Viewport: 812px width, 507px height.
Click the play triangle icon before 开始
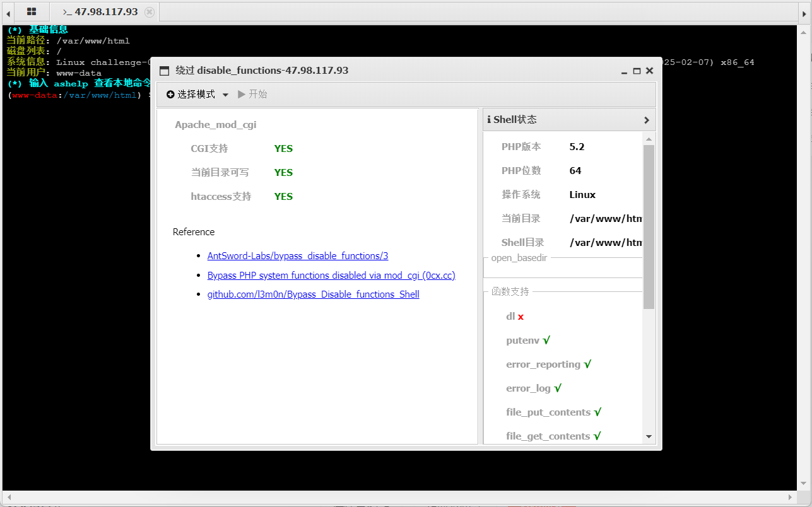(242, 94)
